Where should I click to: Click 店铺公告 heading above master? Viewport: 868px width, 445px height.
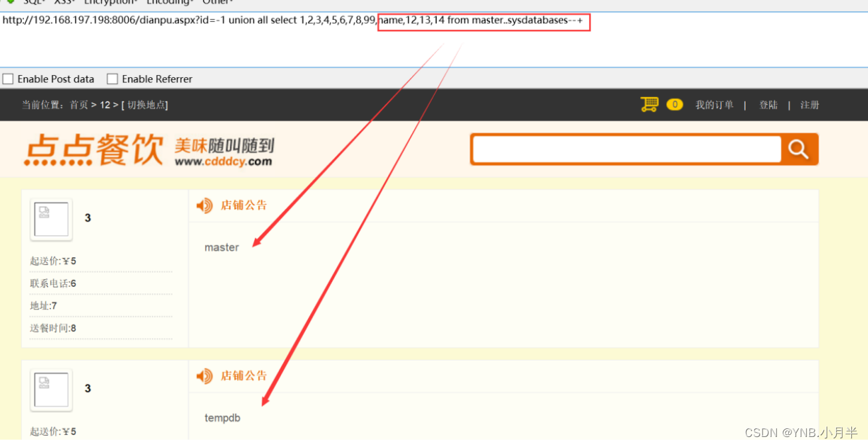point(244,206)
